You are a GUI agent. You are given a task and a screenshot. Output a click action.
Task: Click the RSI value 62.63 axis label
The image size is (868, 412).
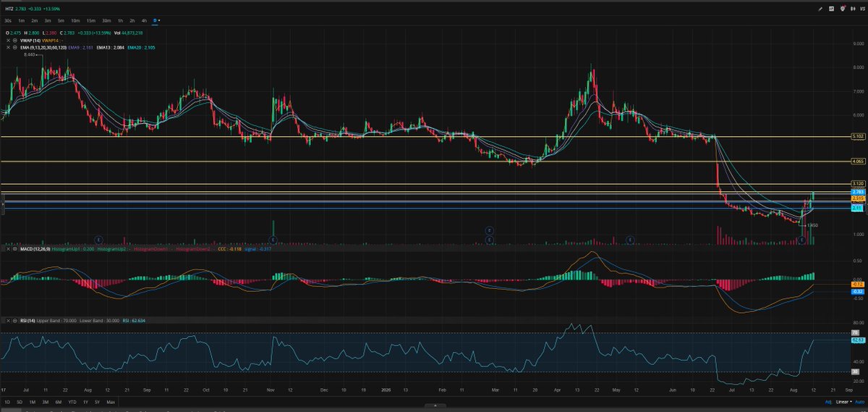point(857,340)
